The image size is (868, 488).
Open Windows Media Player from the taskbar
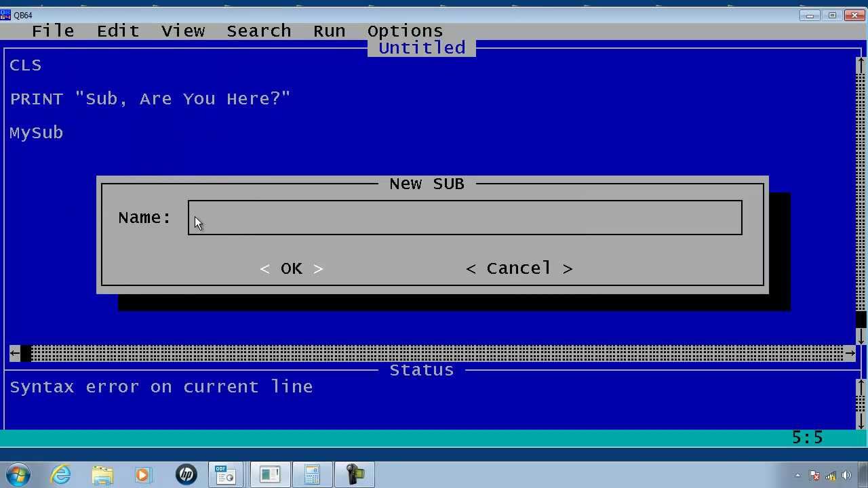tap(143, 474)
